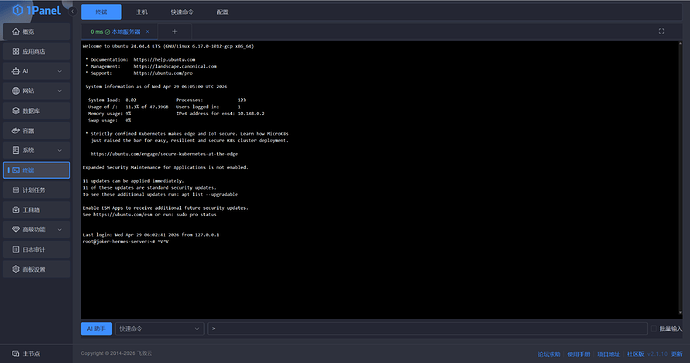Click the log icon for 日志审计
690x363 pixels.
[16, 249]
